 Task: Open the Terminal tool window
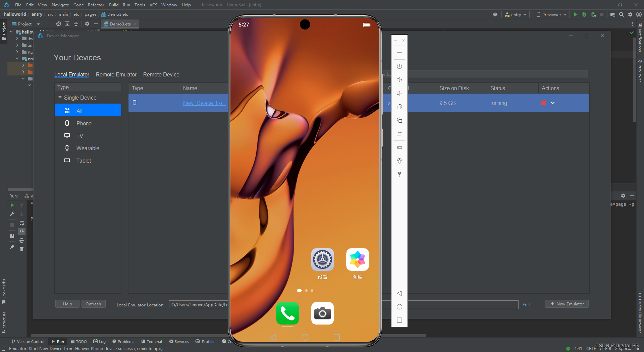coord(152,341)
